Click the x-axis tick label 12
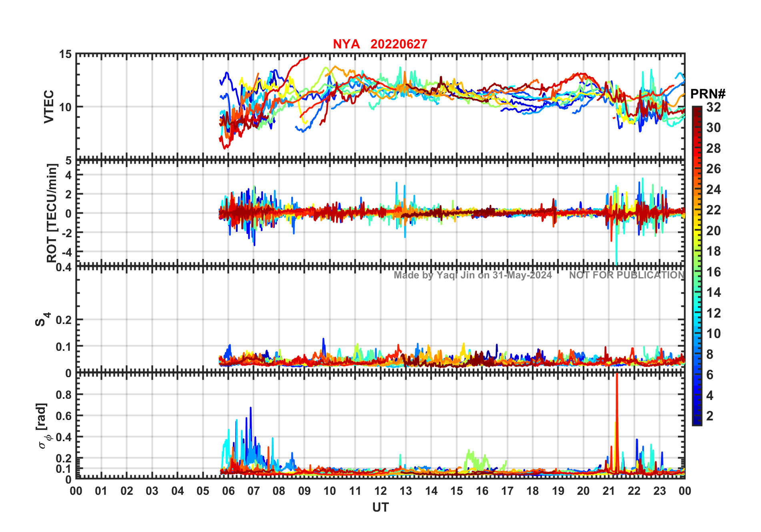761x532 pixels. point(380,491)
